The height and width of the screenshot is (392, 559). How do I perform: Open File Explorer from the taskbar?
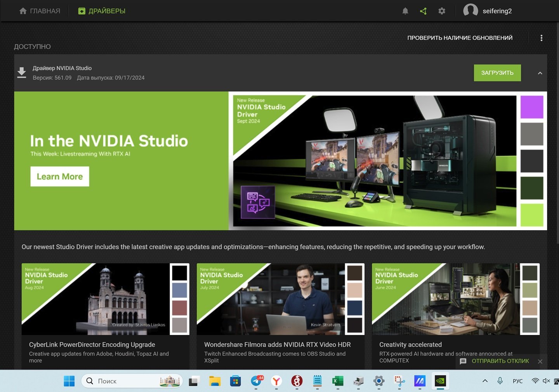[x=215, y=381]
